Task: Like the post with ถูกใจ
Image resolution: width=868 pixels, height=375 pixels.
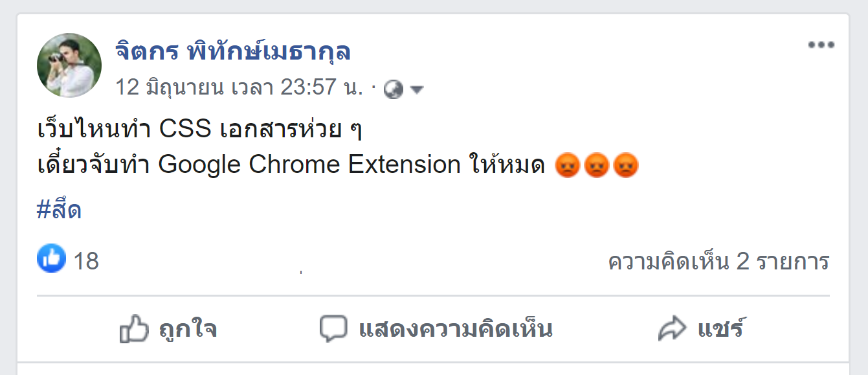Action: [168, 330]
